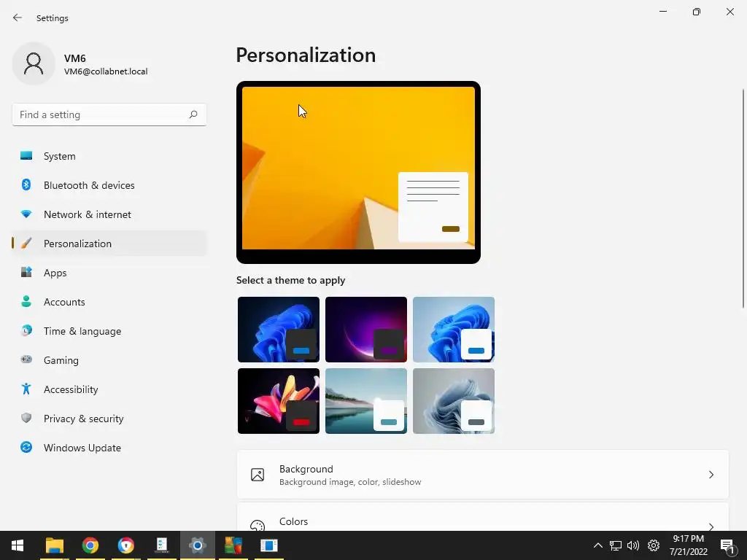Viewport: 747px width, 560px height.
Task: Open Background image, color, slideshow row
Action: 483,475
